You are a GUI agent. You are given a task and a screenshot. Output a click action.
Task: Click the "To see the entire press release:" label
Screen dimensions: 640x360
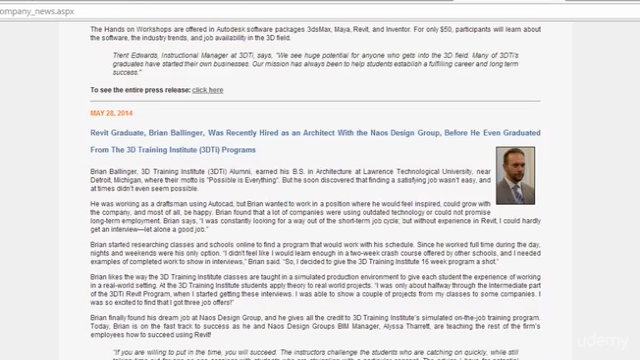tap(140, 90)
